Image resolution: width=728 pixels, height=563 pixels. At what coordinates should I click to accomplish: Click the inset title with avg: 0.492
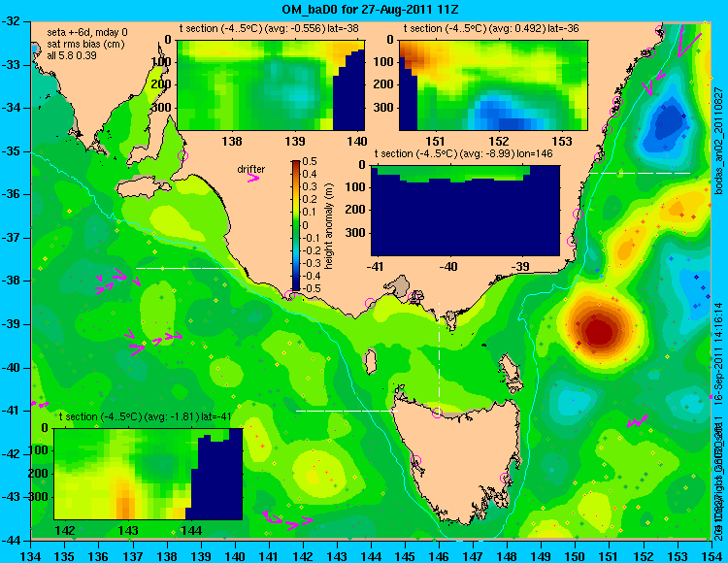click(491, 29)
